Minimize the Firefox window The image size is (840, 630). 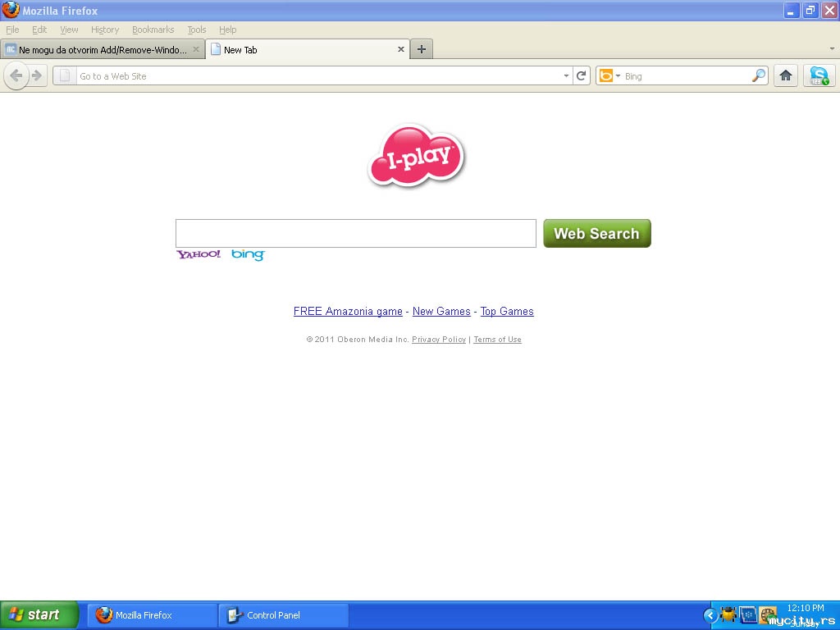[792, 10]
